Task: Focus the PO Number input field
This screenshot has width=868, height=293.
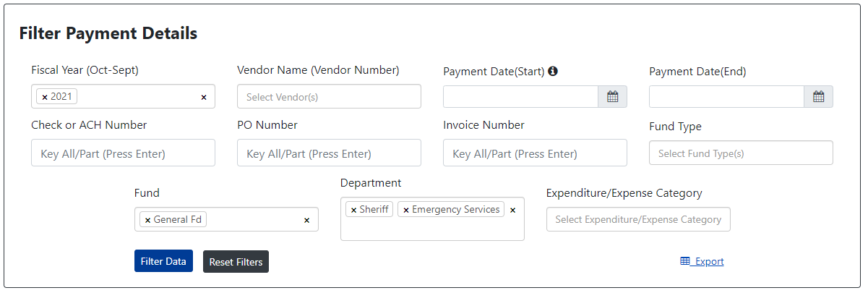Action: pyautogui.click(x=329, y=153)
